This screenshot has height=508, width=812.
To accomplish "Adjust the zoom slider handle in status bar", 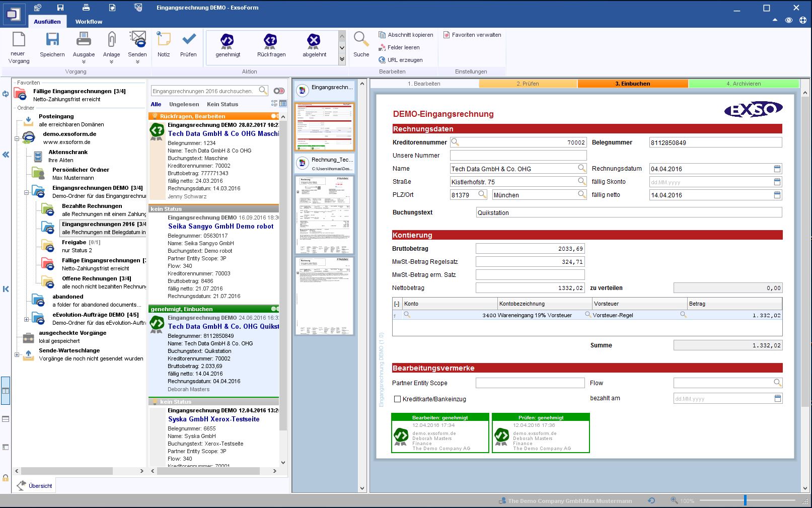I will click(x=745, y=500).
